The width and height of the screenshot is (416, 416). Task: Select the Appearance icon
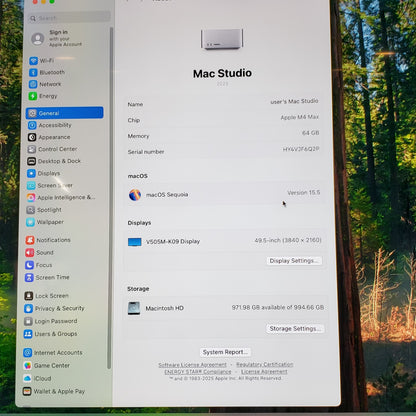(x=32, y=137)
